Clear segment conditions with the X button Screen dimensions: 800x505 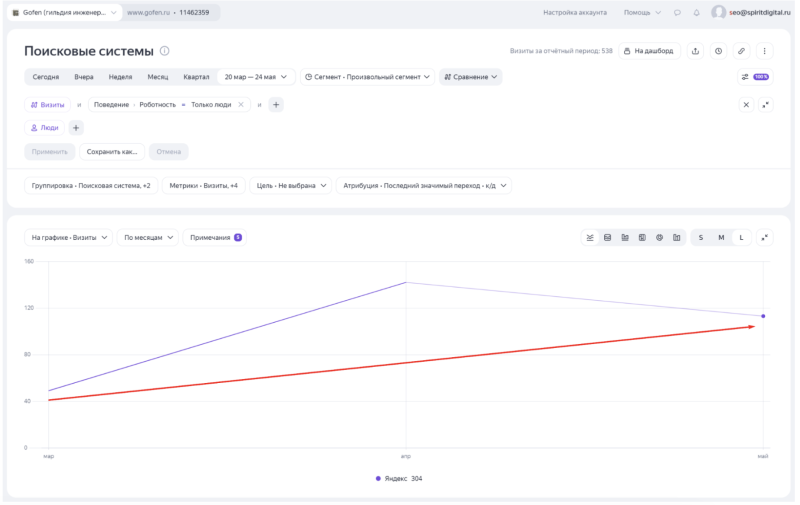point(746,105)
